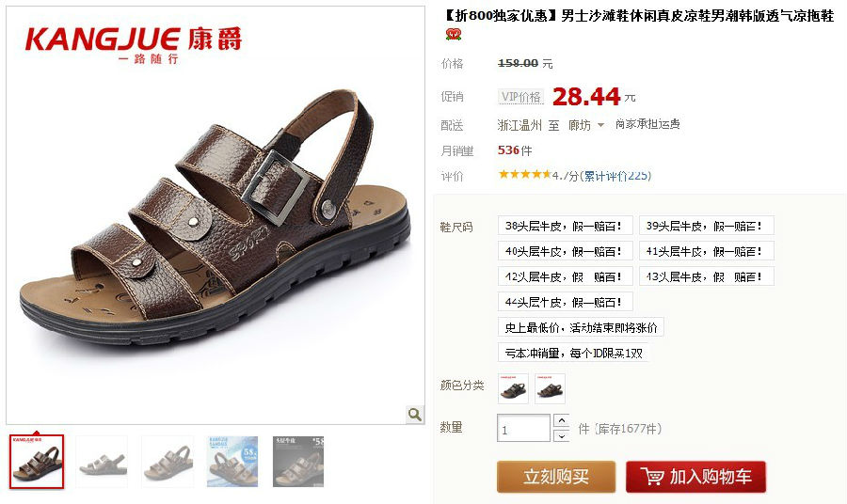Click the five-star rating icons
847x504 pixels.
pos(524,174)
